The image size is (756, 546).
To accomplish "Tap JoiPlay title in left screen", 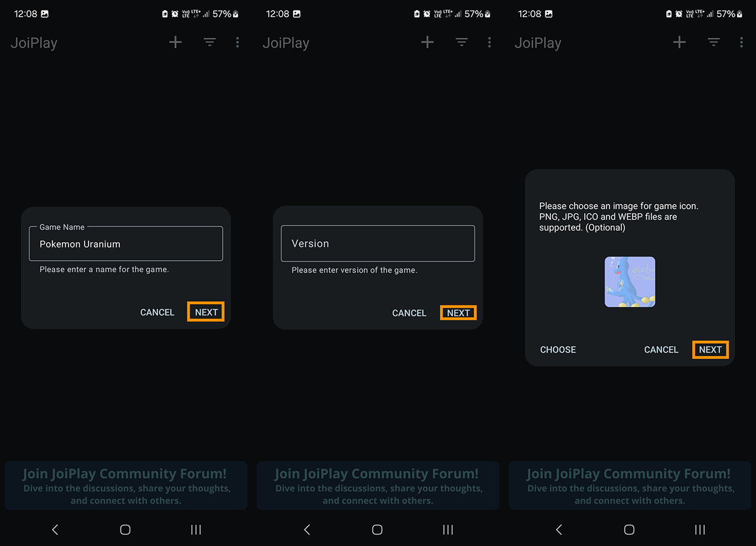I will point(34,43).
